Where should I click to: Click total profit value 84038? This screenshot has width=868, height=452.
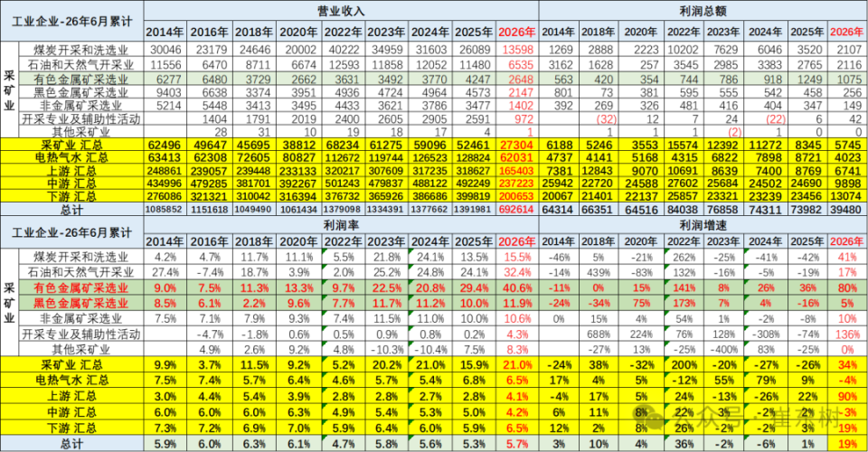[x=683, y=210]
